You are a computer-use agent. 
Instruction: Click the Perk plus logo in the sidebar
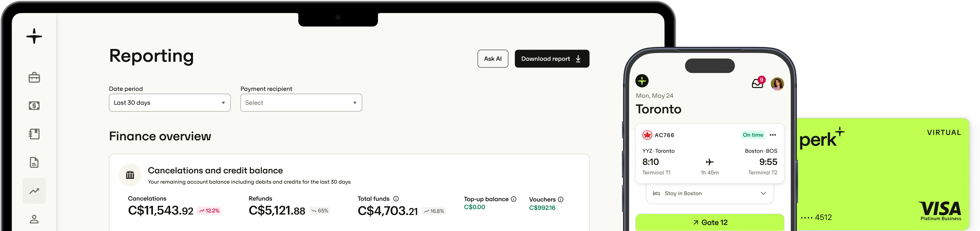[x=34, y=36]
